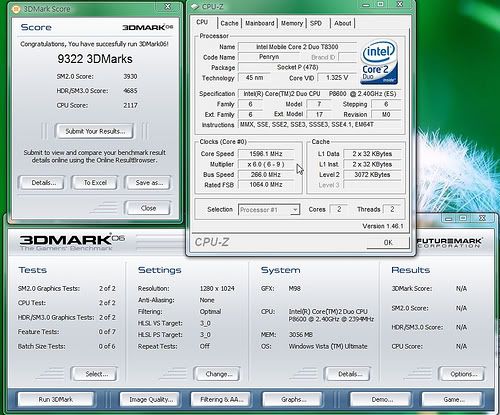Click the Feature Tests value 0 of 7

[107, 332]
